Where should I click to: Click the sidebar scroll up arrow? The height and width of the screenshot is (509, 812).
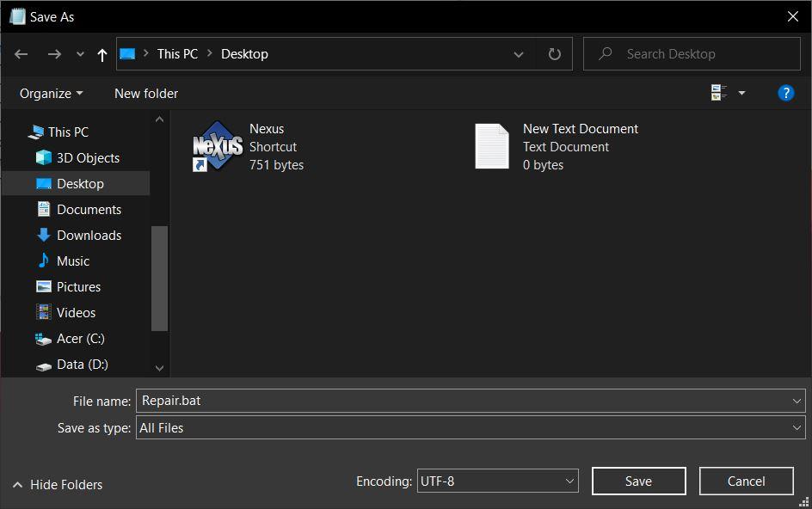point(159,120)
